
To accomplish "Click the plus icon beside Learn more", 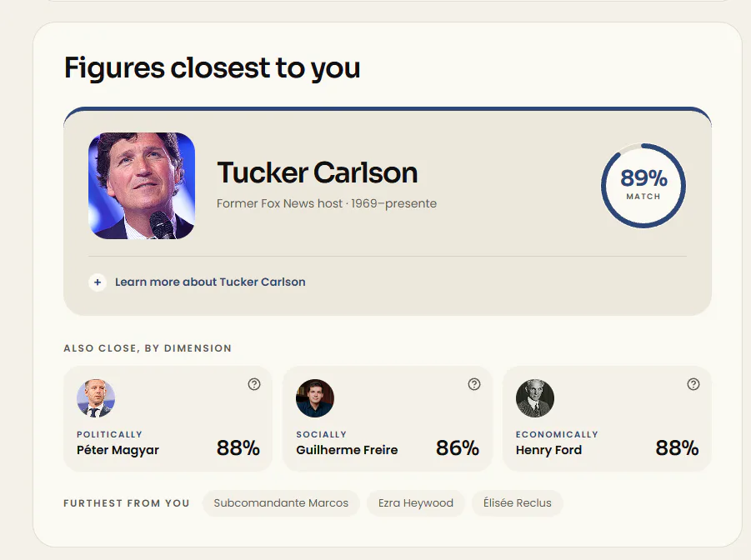I will [x=98, y=282].
